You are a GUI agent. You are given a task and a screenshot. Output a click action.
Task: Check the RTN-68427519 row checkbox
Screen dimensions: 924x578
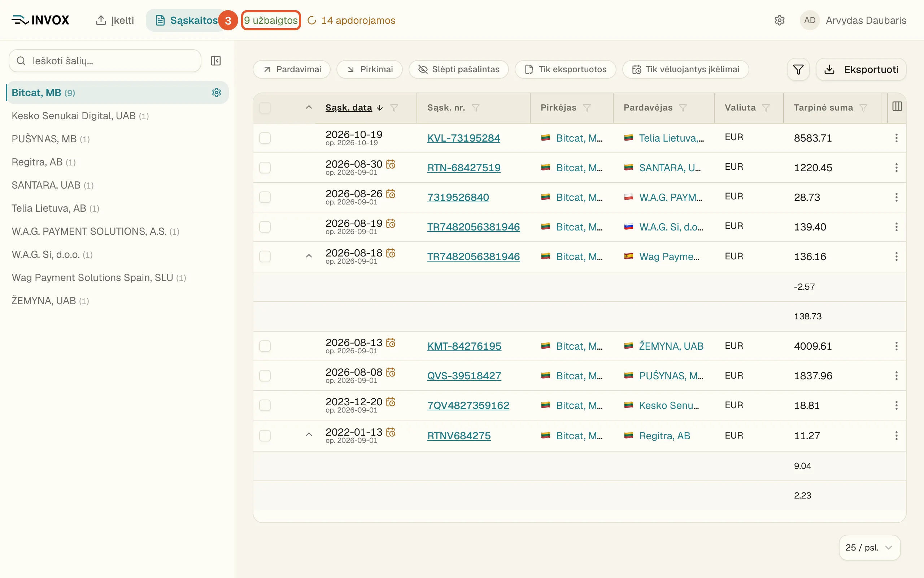click(x=265, y=167)
